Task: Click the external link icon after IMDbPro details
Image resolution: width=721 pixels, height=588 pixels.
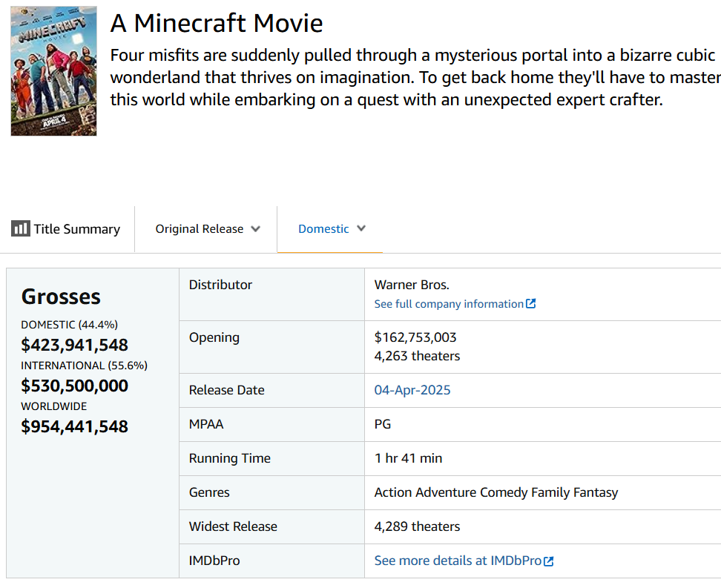Action: click(x=548, y=561)
